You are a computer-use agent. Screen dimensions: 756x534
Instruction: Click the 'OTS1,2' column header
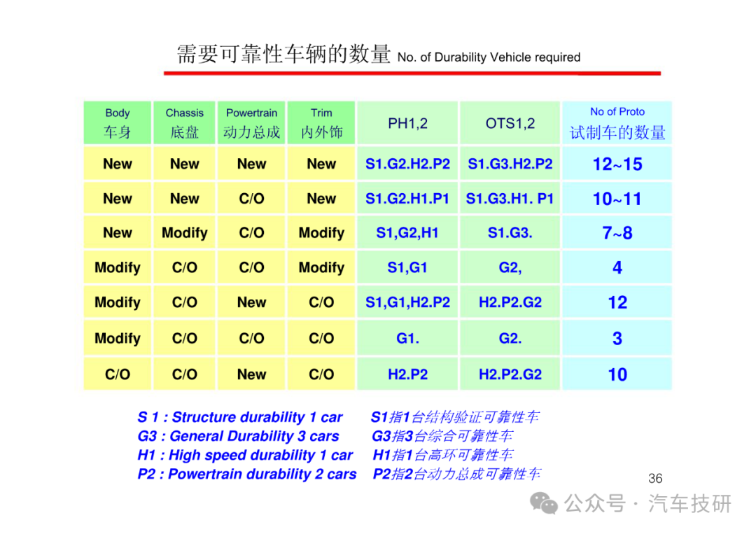pyautogui.click(x=510, y=123)
